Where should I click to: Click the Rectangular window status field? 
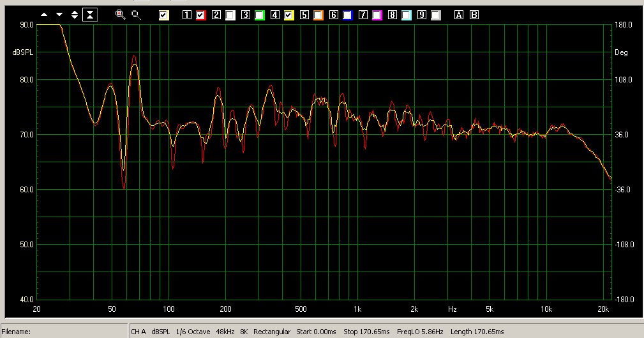(x=272, y=332)
